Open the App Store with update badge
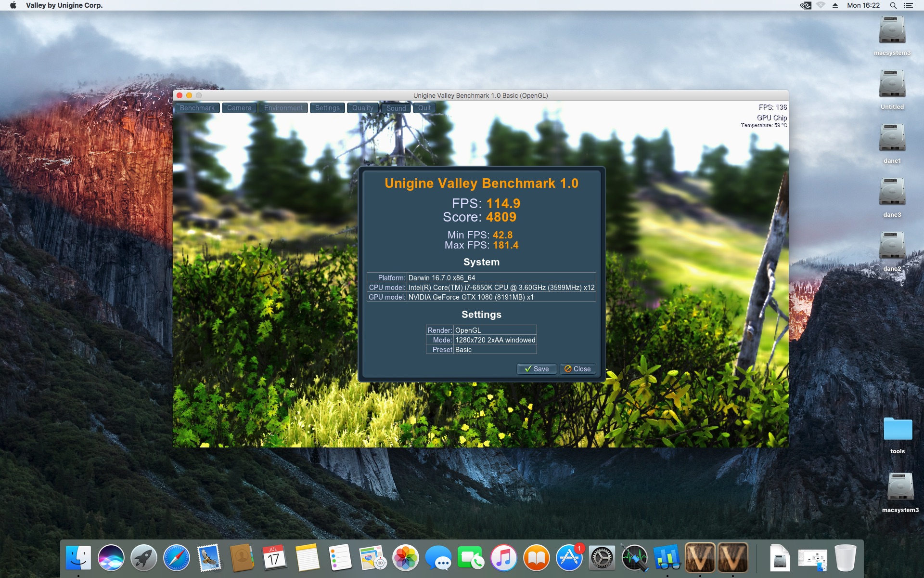Screen dimensions: 924x578 [x=569, y=558]
